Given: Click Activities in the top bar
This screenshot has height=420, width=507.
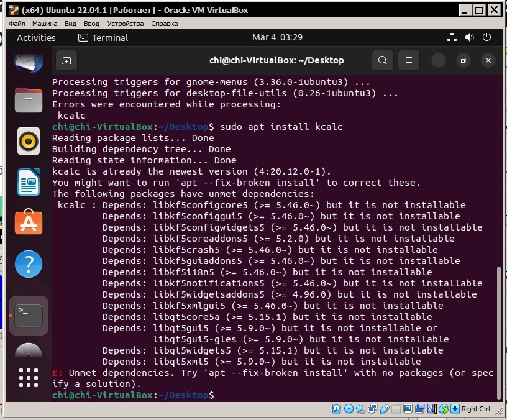Looking at the screenshot, I should [36, 38].
